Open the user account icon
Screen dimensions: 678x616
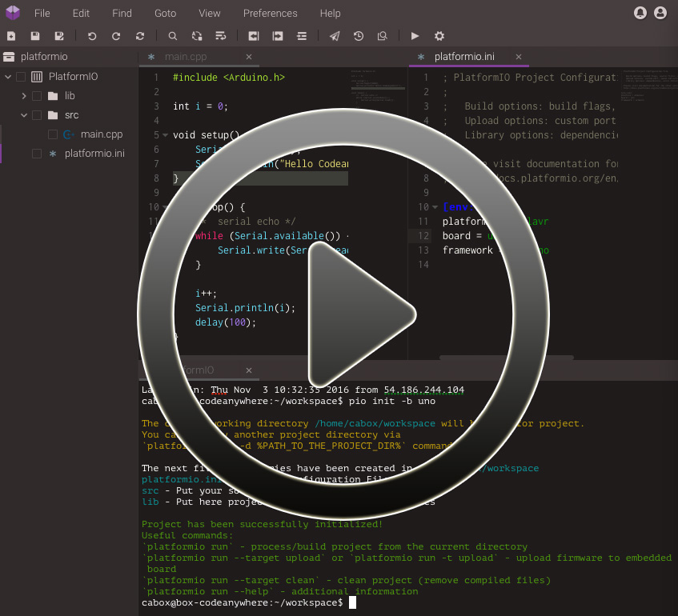click(660, 13)
